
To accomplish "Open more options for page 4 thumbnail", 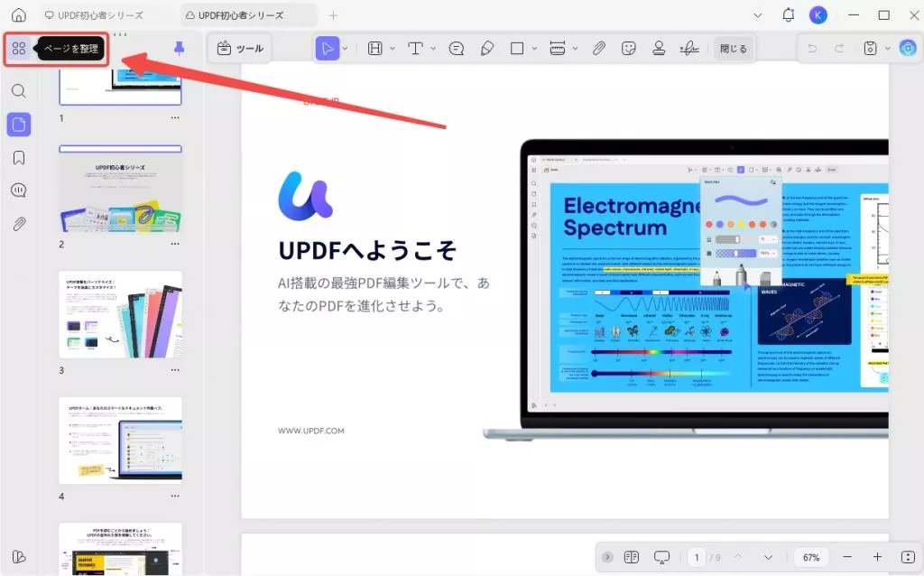I will (175, 497).
